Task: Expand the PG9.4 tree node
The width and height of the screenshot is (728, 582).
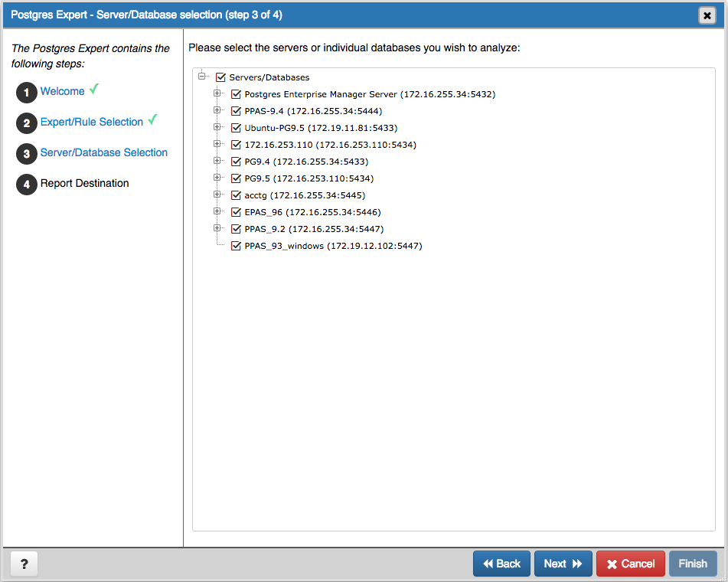Action: 217,160
